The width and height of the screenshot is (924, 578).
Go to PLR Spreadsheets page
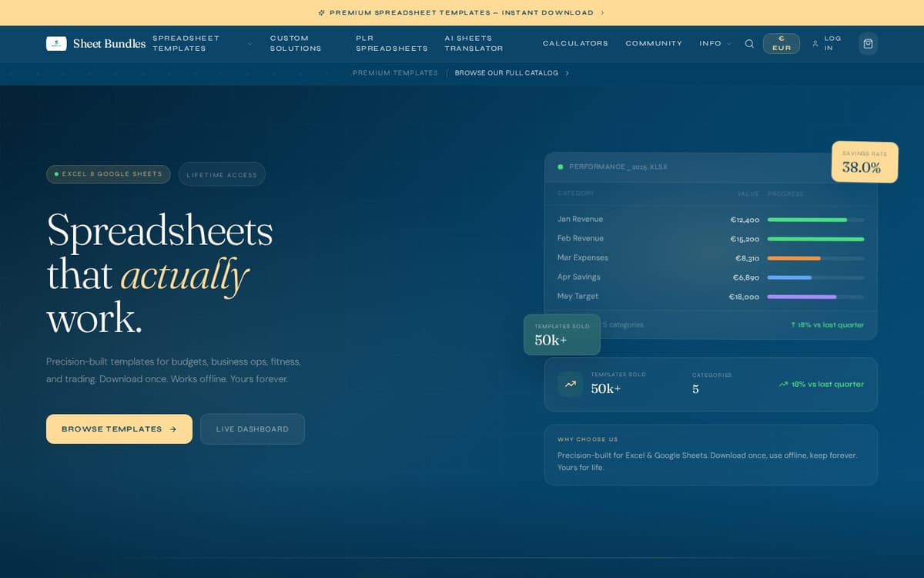tap(392, 43)
